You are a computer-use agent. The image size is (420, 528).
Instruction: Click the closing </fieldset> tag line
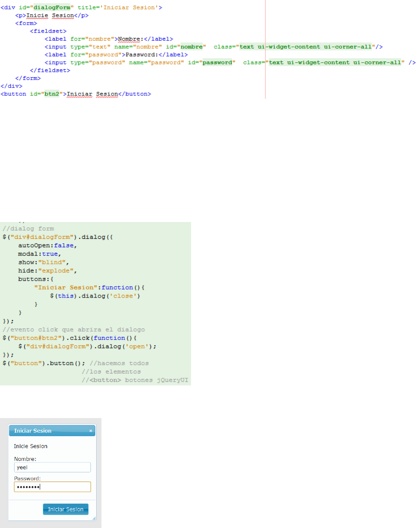click(50, 70)
